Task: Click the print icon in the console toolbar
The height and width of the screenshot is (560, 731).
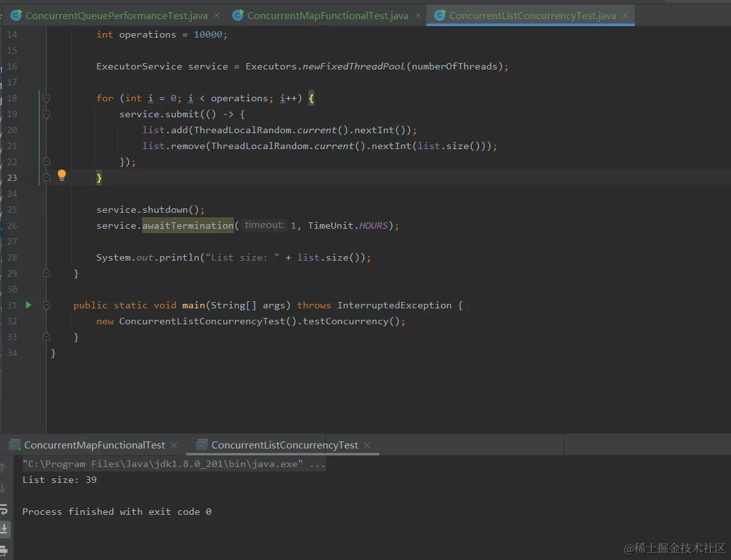Action: pyautogui.click(x=4, y=550)
